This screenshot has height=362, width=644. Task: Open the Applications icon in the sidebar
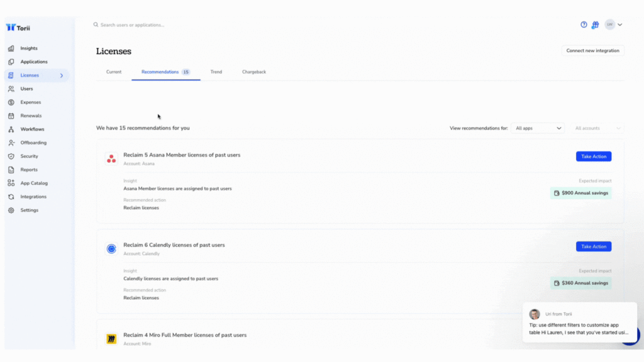coord(11,62)
